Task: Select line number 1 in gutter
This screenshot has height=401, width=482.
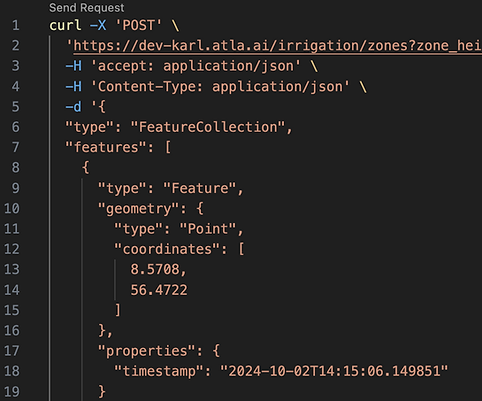Action: coord(15,25)
